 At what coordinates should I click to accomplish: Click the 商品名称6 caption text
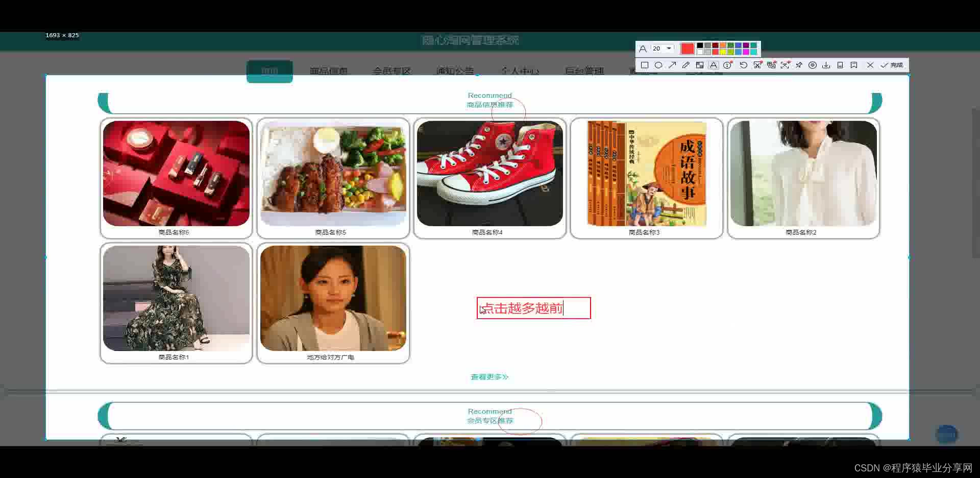(x=174, y=232)
